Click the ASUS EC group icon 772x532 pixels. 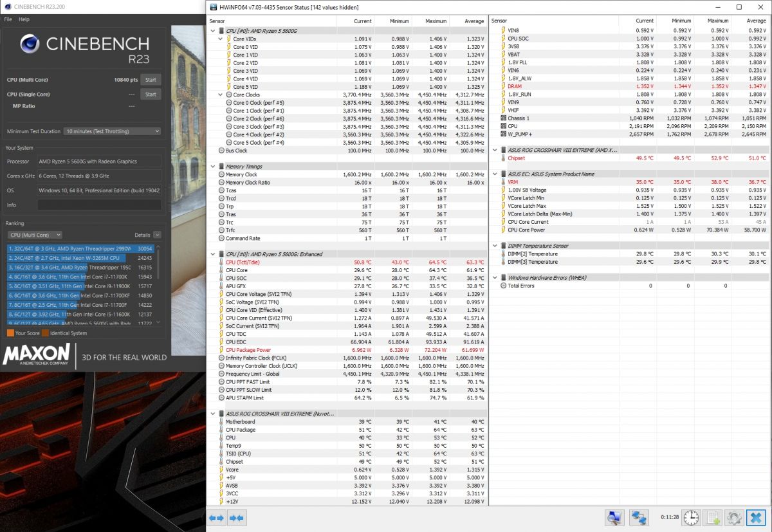(503, 174)
